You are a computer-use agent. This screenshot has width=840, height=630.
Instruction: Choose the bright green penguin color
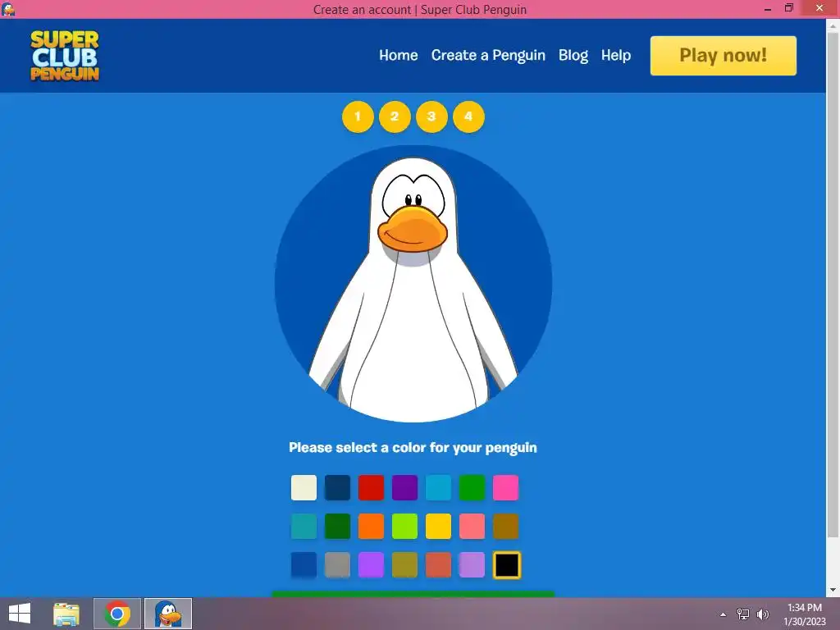[472, 487]
